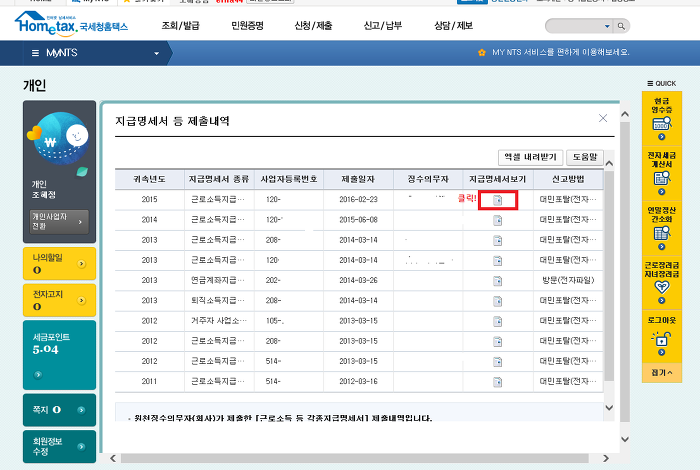Screen dimensions: 700x470
Task: Click the Hometax logo
Action: tap(71, 23)
